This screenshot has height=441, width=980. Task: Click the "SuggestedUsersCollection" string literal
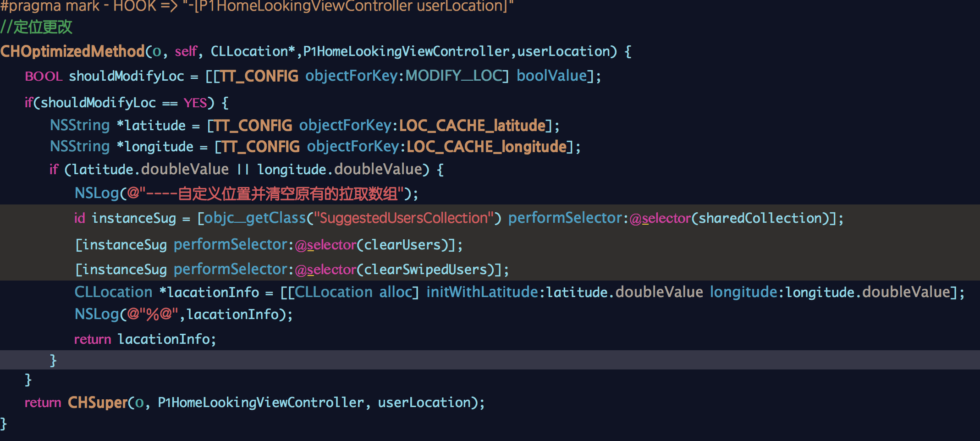tap(404, 218)
